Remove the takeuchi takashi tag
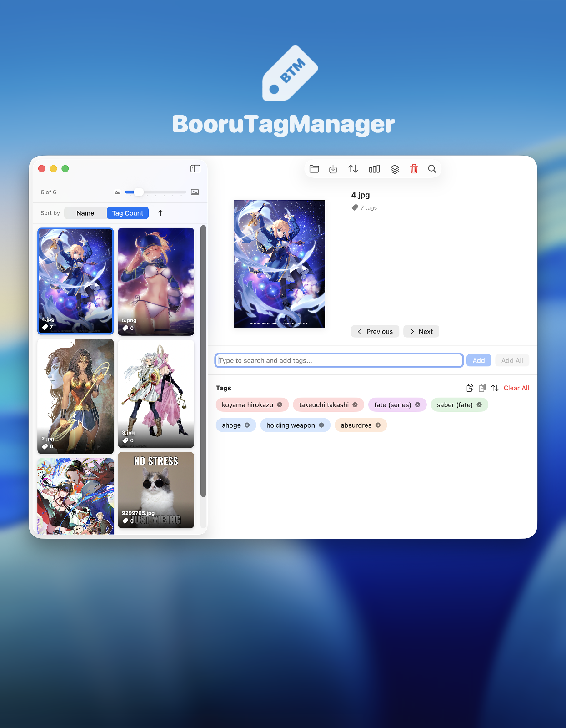Screen dimensions: 566x728 [x=355, y=404]
